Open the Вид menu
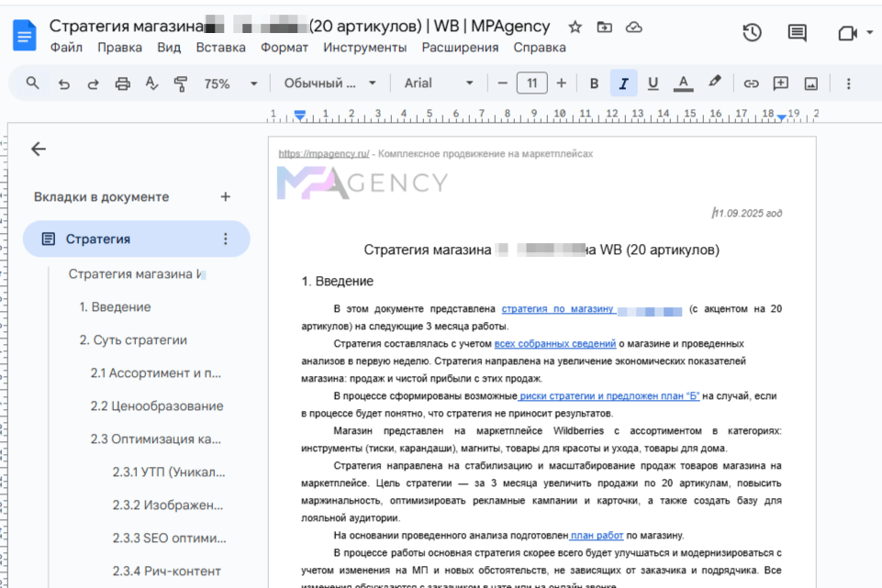 pyautogui.click(x=169, y=48)
